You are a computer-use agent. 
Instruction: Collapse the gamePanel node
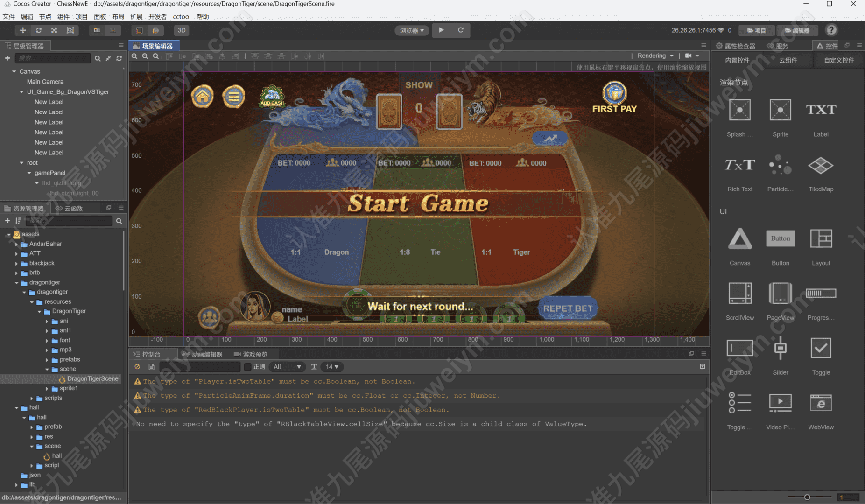29,173
